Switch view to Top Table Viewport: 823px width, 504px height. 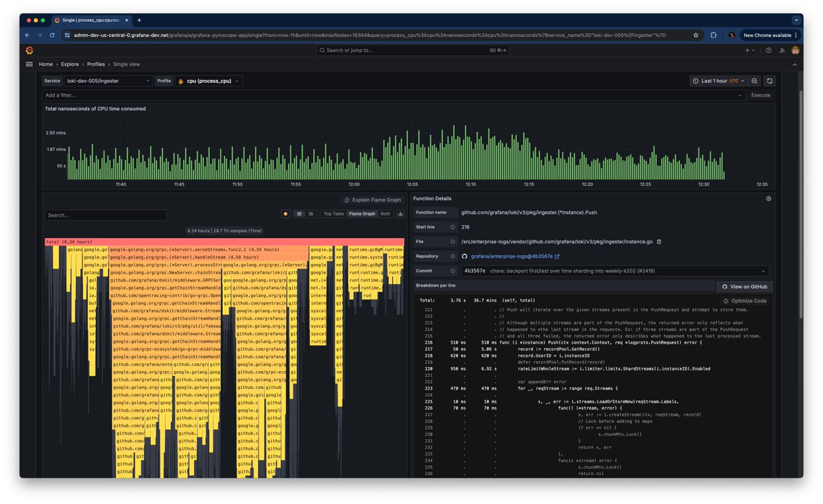pos(333,214)
